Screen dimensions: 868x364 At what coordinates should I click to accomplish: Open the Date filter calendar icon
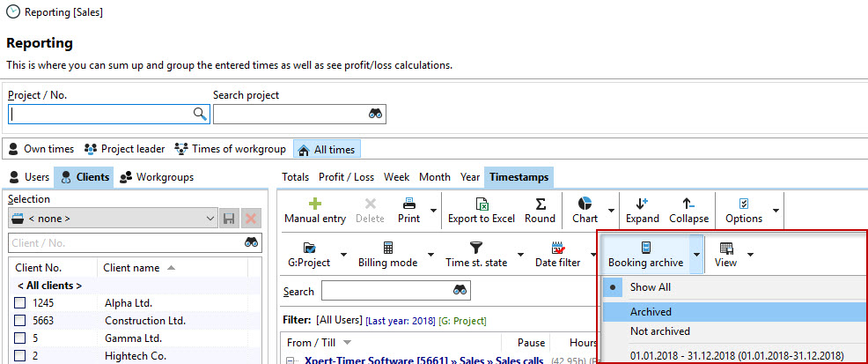[556, 248]
